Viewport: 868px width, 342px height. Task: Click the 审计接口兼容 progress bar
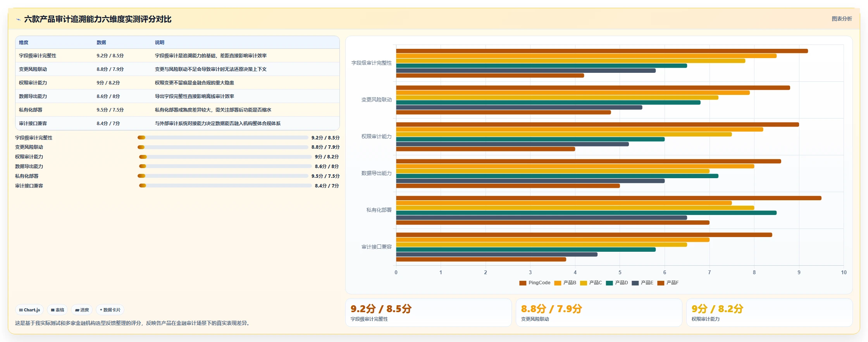coord(226,186)
